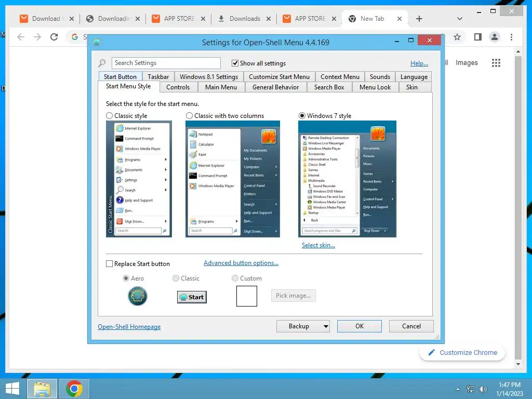The width and height of the screenshot is (532, 399).
Task: Open Chrome tab search dropdown arrow
Action: click(x=460, y=19)
